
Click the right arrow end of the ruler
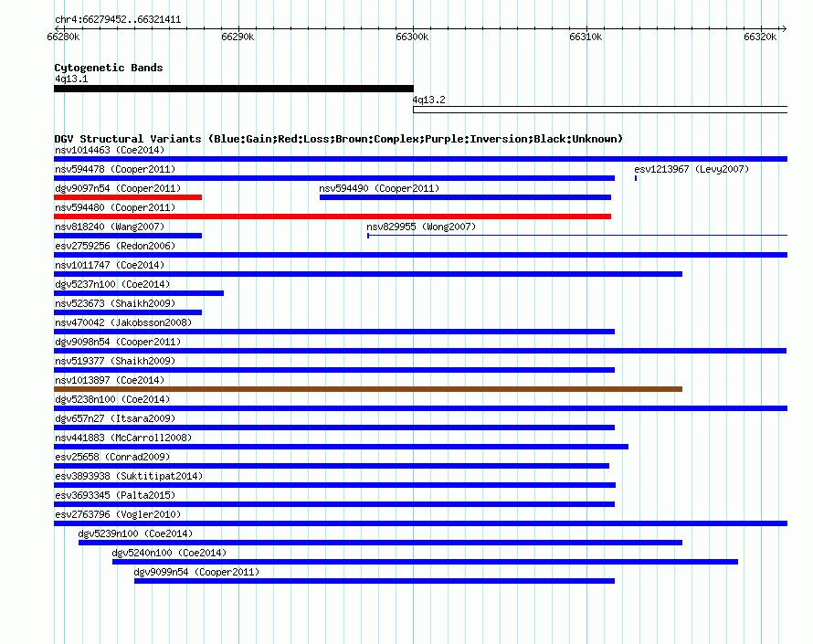(x=784, y=28)
